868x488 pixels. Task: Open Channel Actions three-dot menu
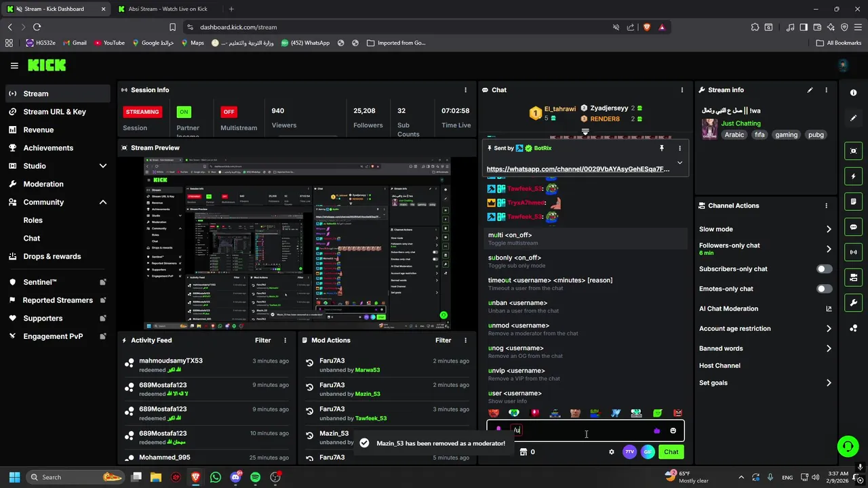(x=826, y=205)
